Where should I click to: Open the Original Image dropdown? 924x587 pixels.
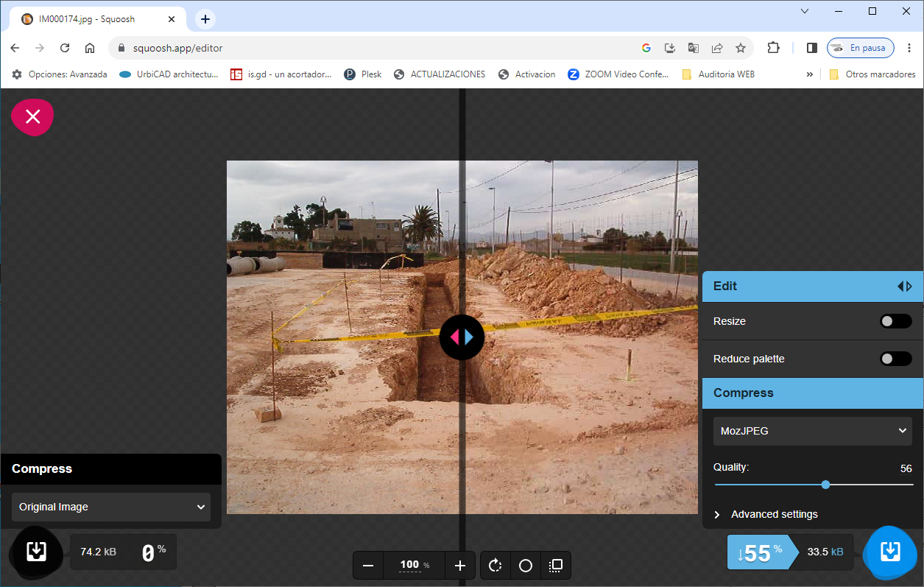pyautogui.click(x=111, y=507)
